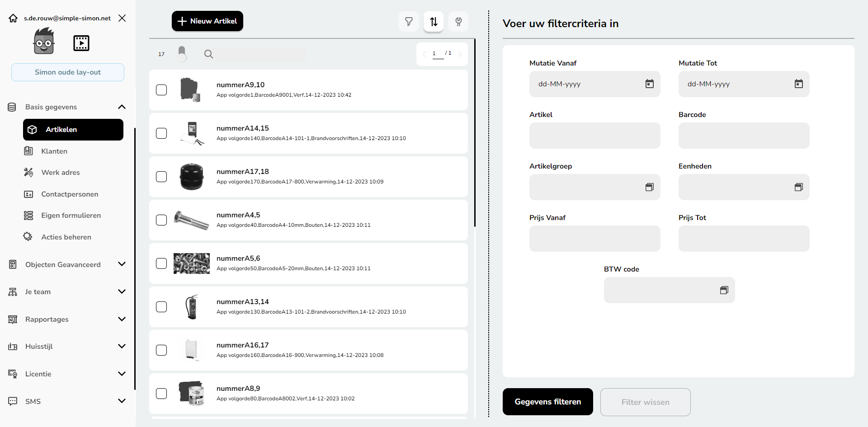
Task: Click the Prijs Vanaf field
Action: (x=595, y=239)
